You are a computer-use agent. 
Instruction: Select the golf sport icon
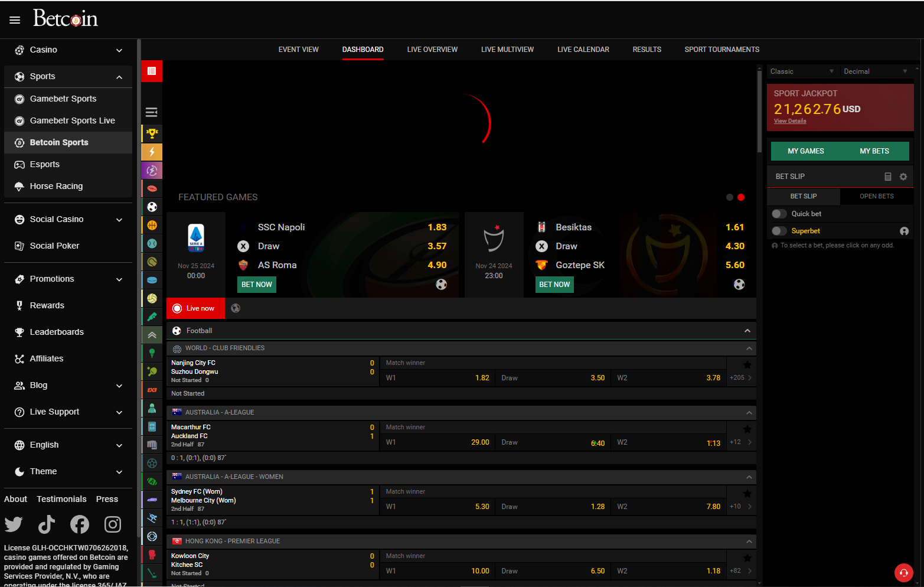pos(152,353)
